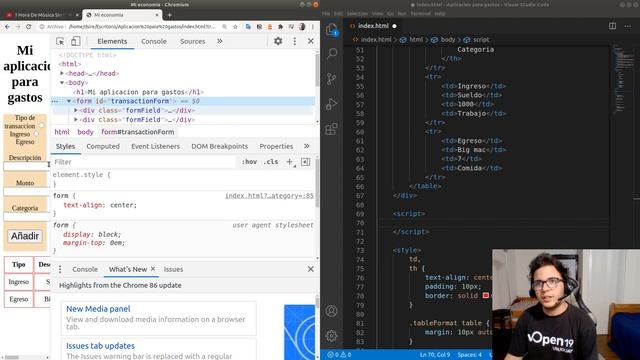
Task: Open VS Code Explorer view
Action: [331, 30]
